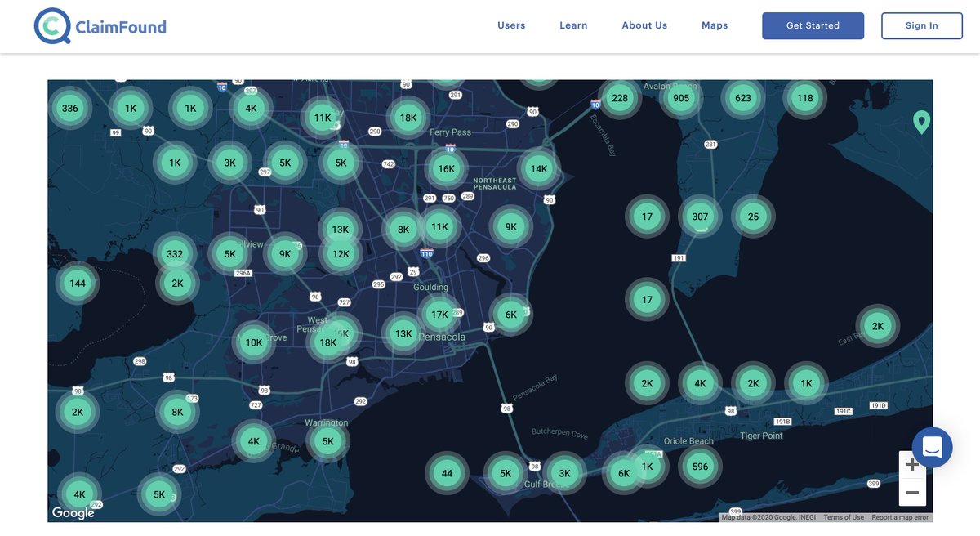Click the 623 cluster marker
This screenshot has height=536, width=980.
point(743,98)
